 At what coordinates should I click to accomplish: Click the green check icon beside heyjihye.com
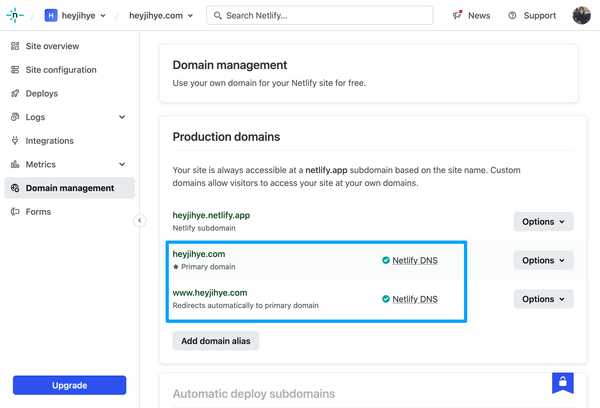(x=386, y=260)
